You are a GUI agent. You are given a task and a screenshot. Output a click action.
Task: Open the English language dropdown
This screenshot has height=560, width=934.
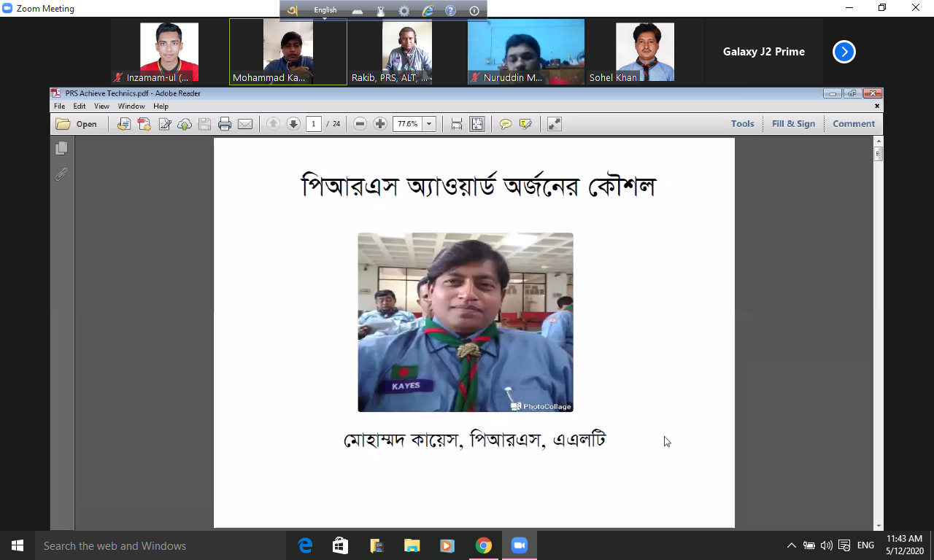pyautogui.click(x=325, y=11)
